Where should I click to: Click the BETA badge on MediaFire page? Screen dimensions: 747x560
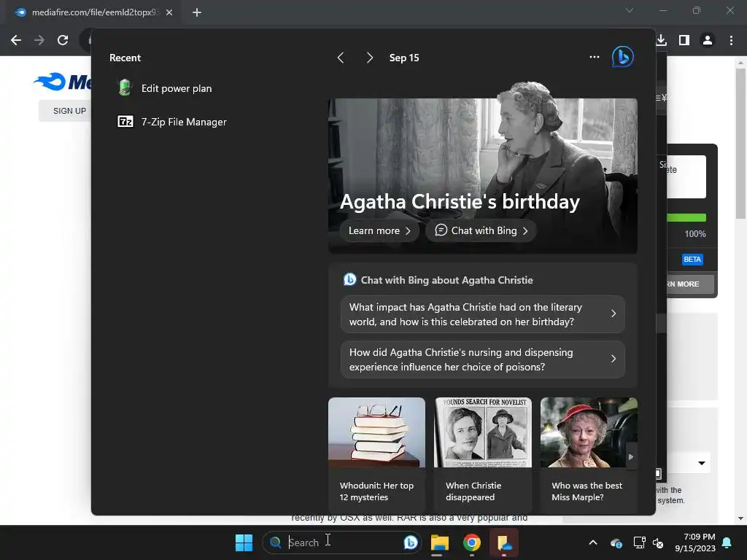point(692,260)
